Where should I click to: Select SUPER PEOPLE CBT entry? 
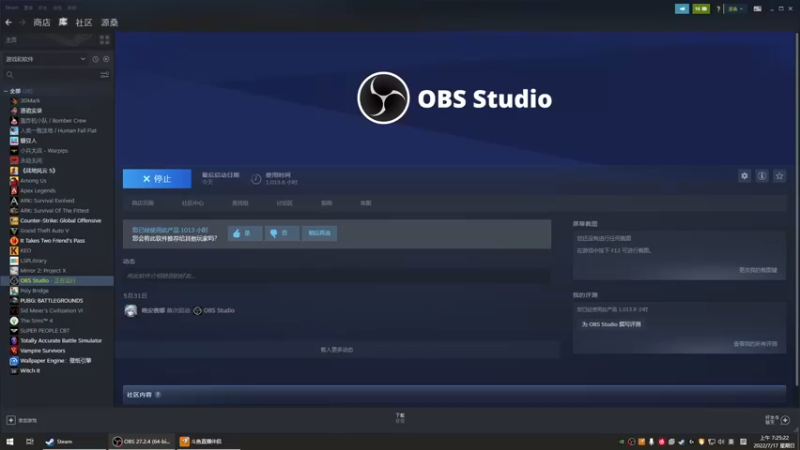point(45,331)
